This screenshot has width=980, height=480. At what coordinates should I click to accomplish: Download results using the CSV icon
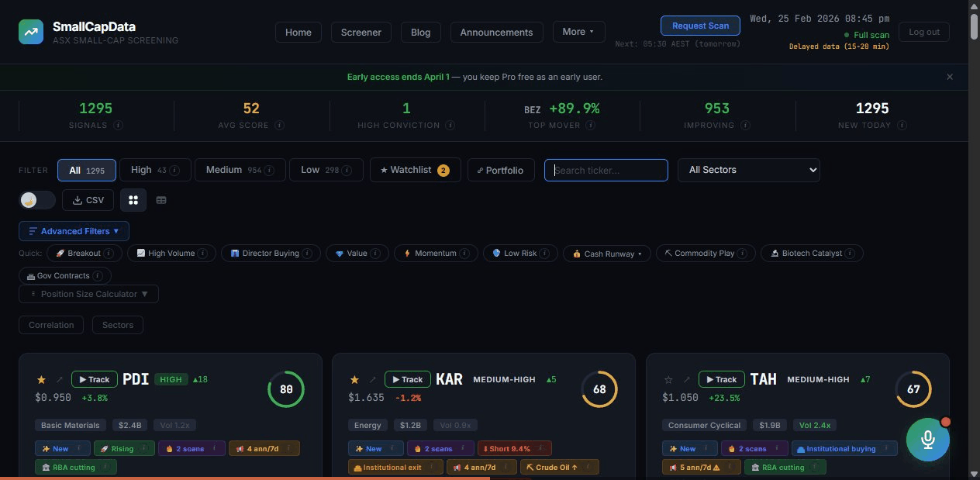(88, 199)
